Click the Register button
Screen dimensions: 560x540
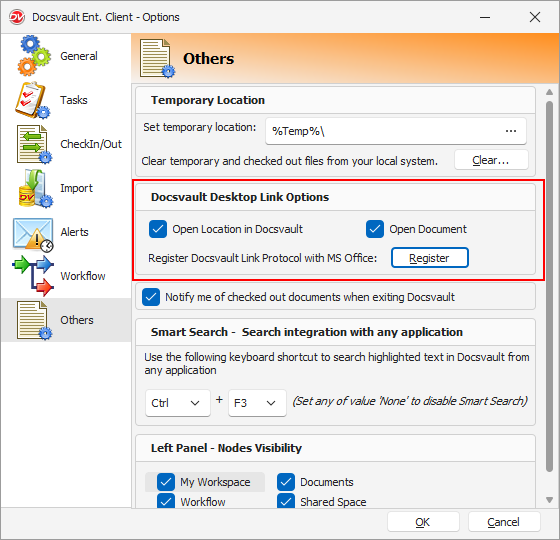tap(430, 258)
